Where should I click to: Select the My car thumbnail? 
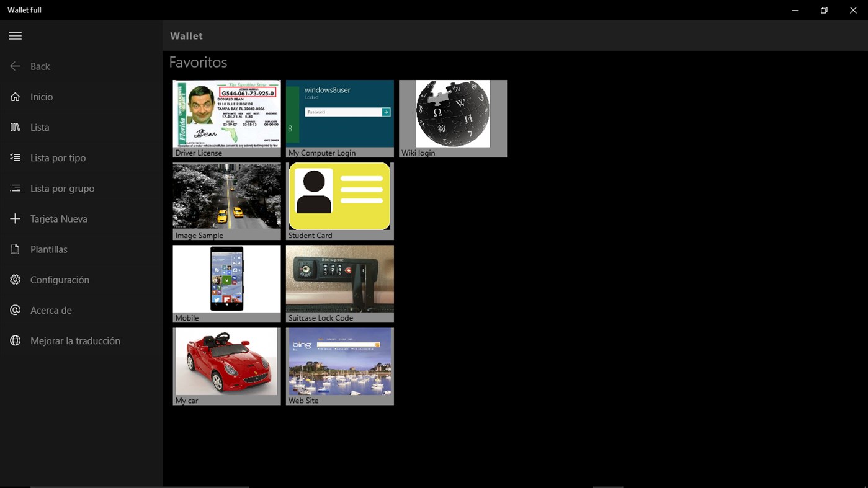point(226,365)
